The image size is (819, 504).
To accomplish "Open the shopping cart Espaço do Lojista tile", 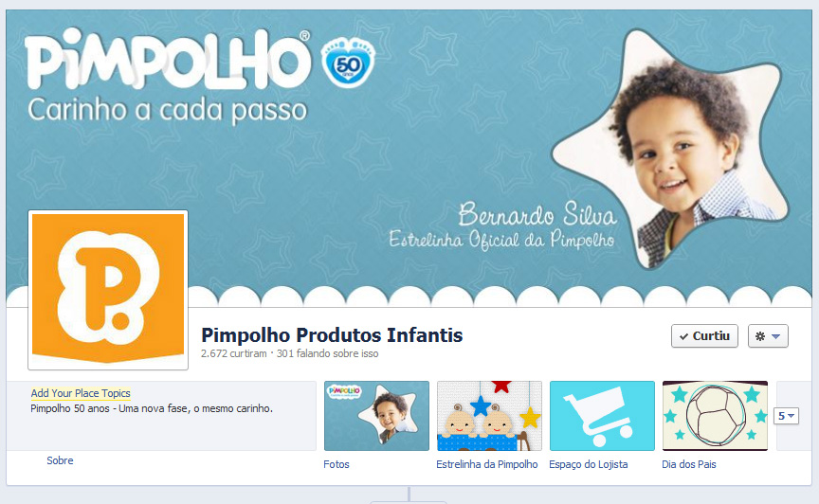I will [602, 416].
